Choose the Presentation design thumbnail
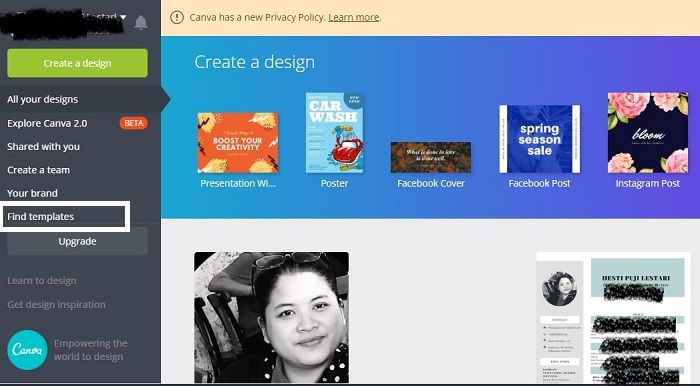 pyautogui.click(x=238, y=143)
